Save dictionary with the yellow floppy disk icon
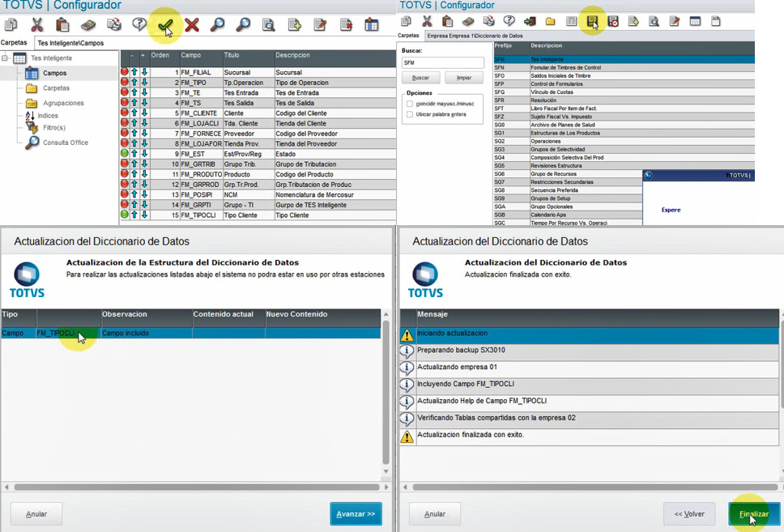 click(x=593, y=22)
